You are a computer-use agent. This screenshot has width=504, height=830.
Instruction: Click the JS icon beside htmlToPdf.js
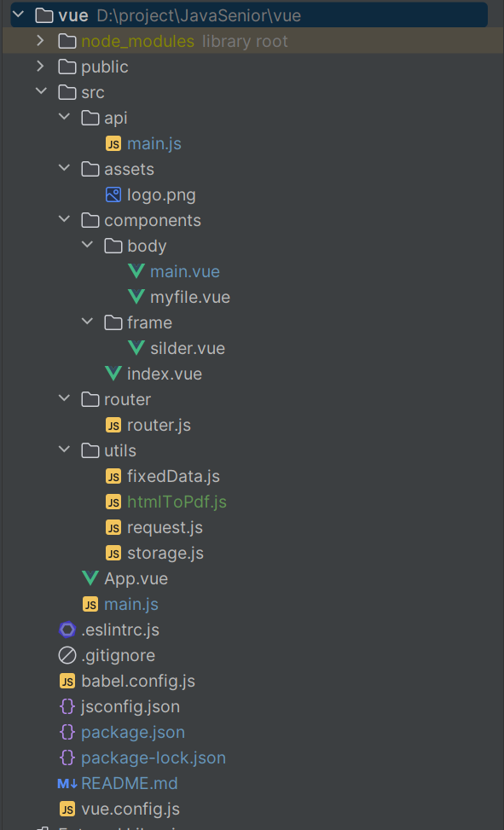[x=113, y=502]
